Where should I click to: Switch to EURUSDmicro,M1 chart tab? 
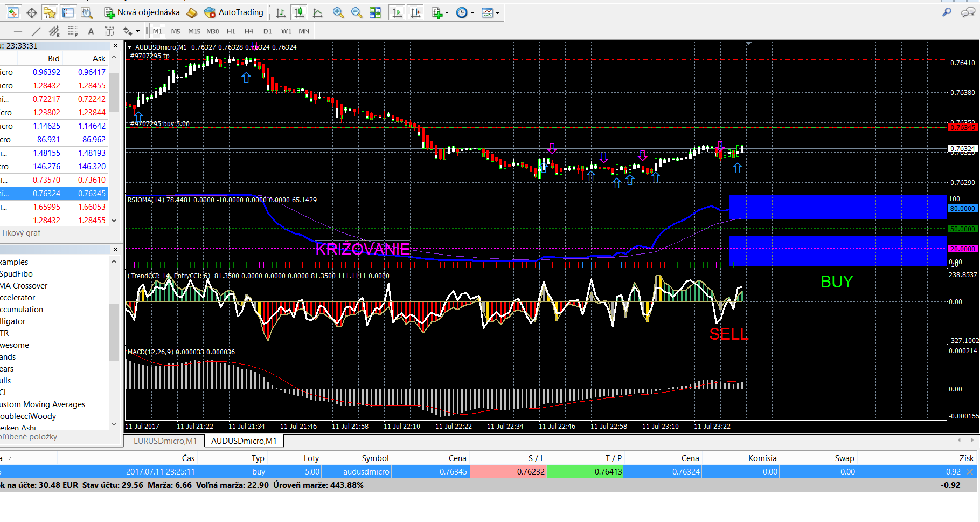(165, 441)
